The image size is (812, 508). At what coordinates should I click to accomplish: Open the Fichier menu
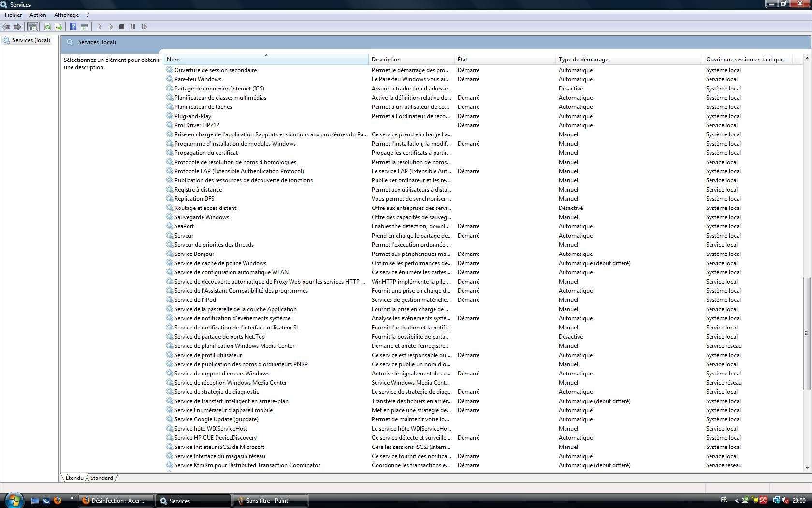(13, 15)
